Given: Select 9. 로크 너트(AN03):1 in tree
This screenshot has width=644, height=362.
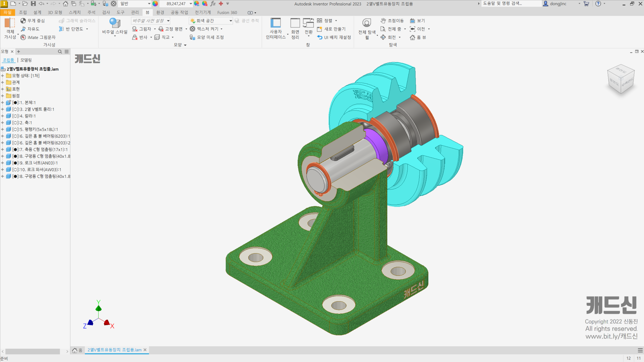Looking at the screenshot, I should (35, 163).
